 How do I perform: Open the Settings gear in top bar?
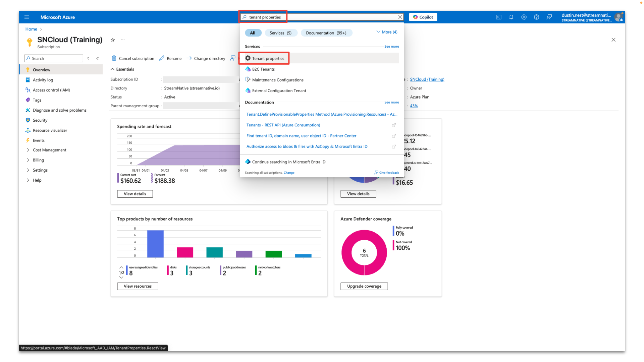[x=524, y=17]
